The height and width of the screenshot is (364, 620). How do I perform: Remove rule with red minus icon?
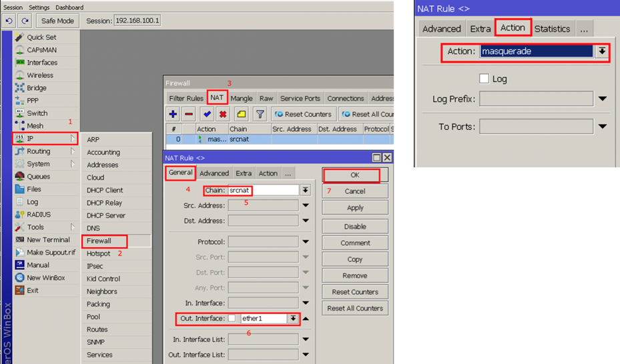click(189, 114)
